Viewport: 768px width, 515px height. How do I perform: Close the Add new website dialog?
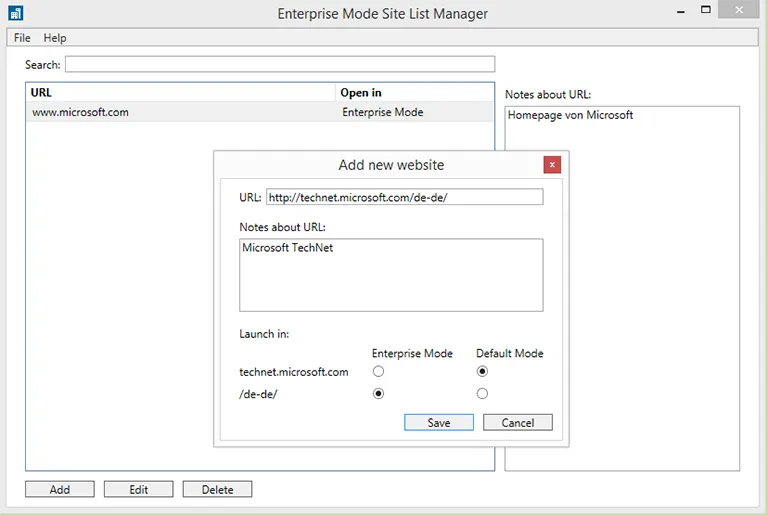(x=552, y=165)
